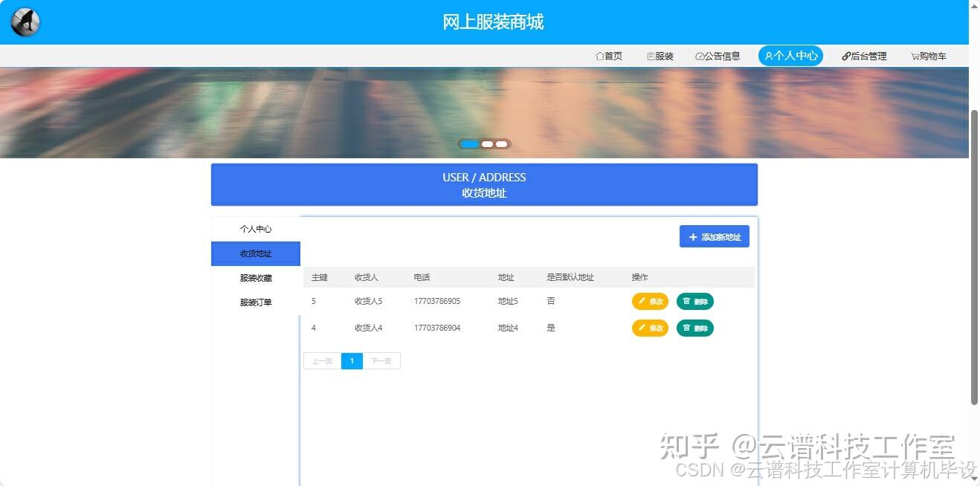This screenshot has height=486, width=980.
Task: Click 删除 for 收货人4
Action: (x=695, y=328)
